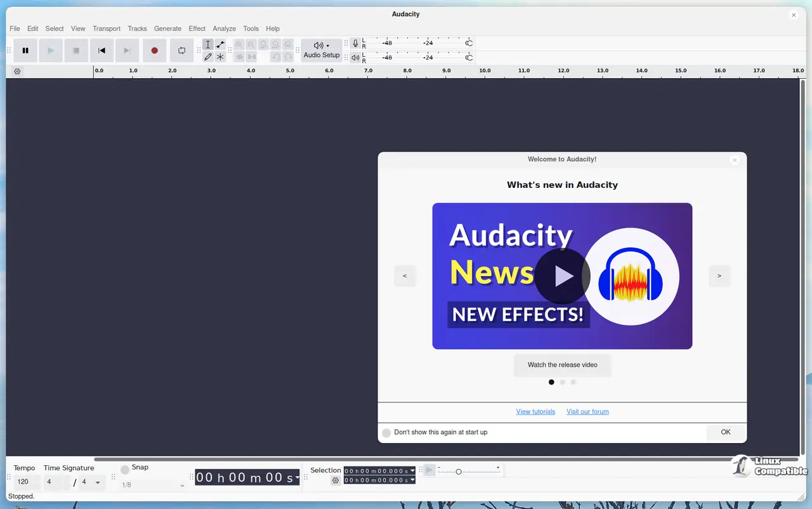Screen dimensions: 812x509
Task: Click OK in the Welcome dialog
Action: coord(726,432)
